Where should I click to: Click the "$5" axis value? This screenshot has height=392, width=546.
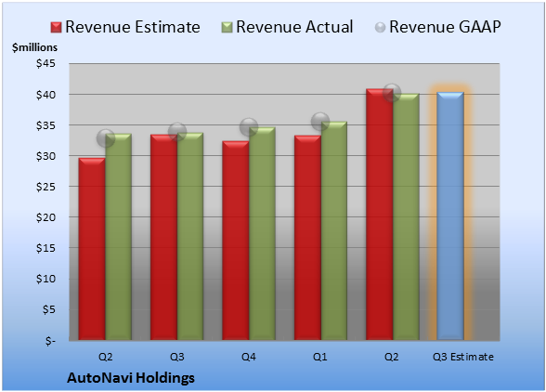[48, 309]
